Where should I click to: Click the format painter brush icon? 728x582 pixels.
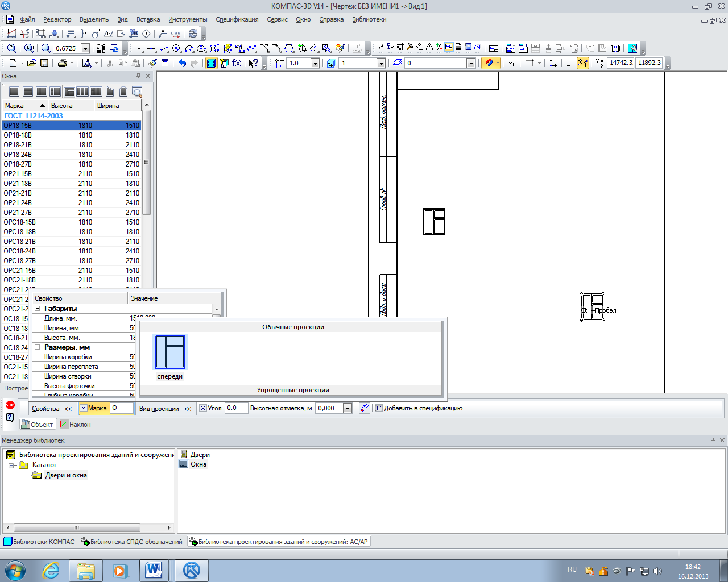point(152,63)
